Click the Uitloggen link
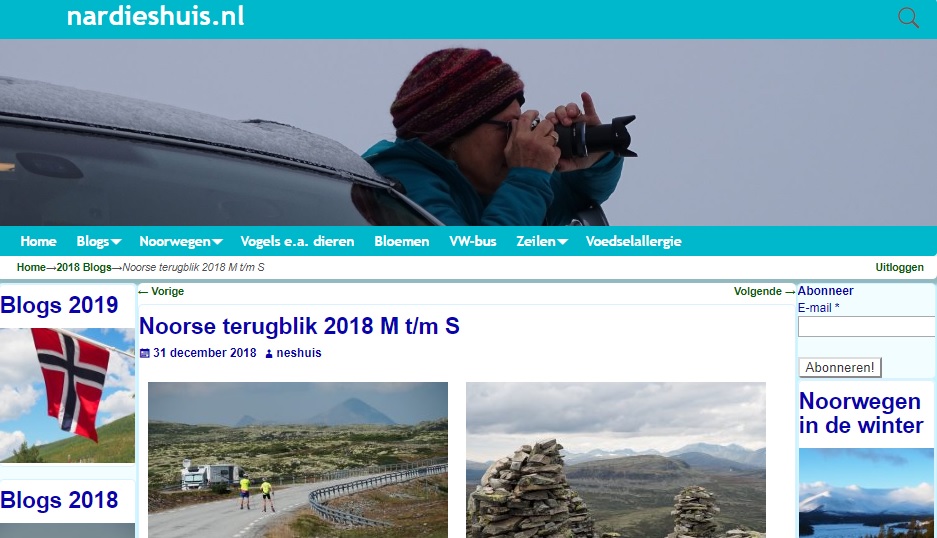Viewport: 937px width, 538px height. (x=899, y=267)
